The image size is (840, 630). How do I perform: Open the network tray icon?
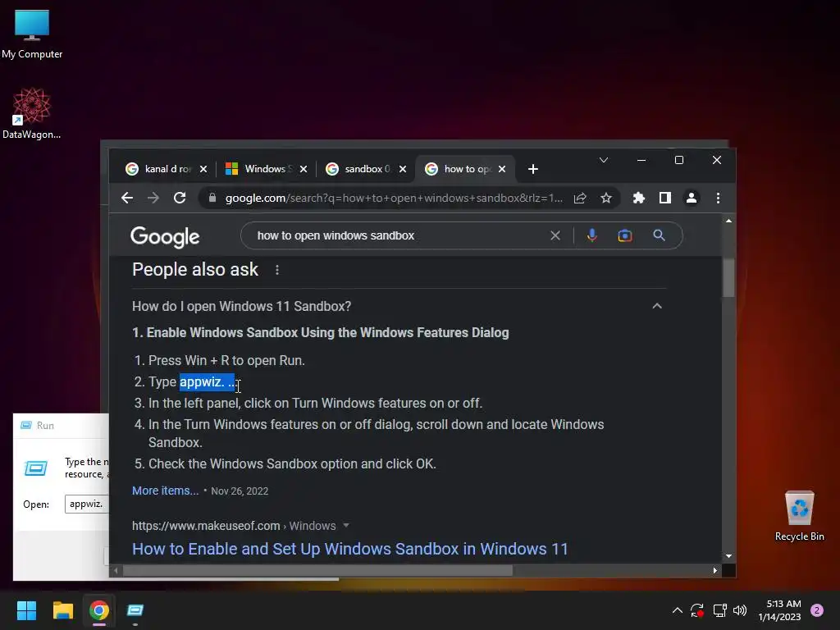(x=719, y=610)
